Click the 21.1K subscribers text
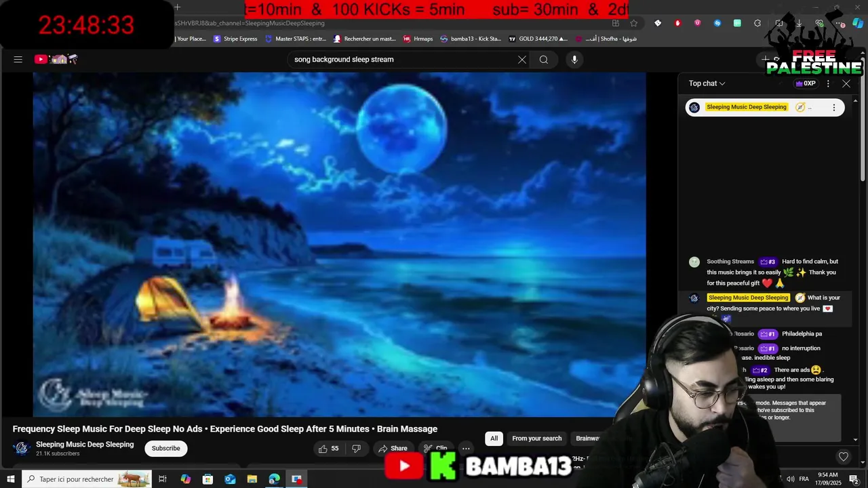The width and height of the screenshot is (868, 488). (58, 454)
